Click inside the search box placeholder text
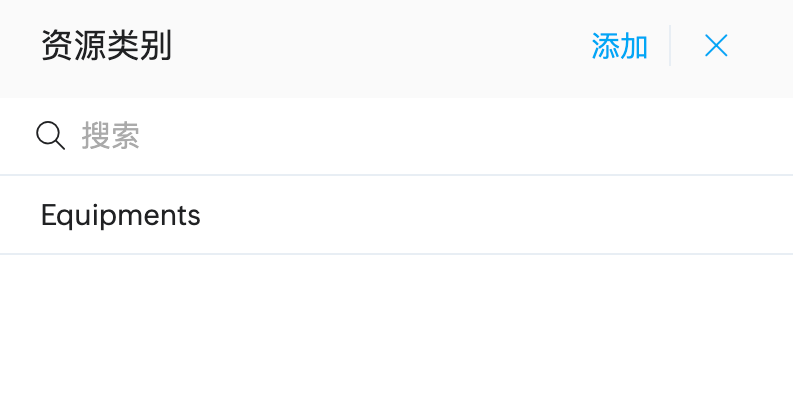This screenshot has height=405, width=793. point(110,136)
